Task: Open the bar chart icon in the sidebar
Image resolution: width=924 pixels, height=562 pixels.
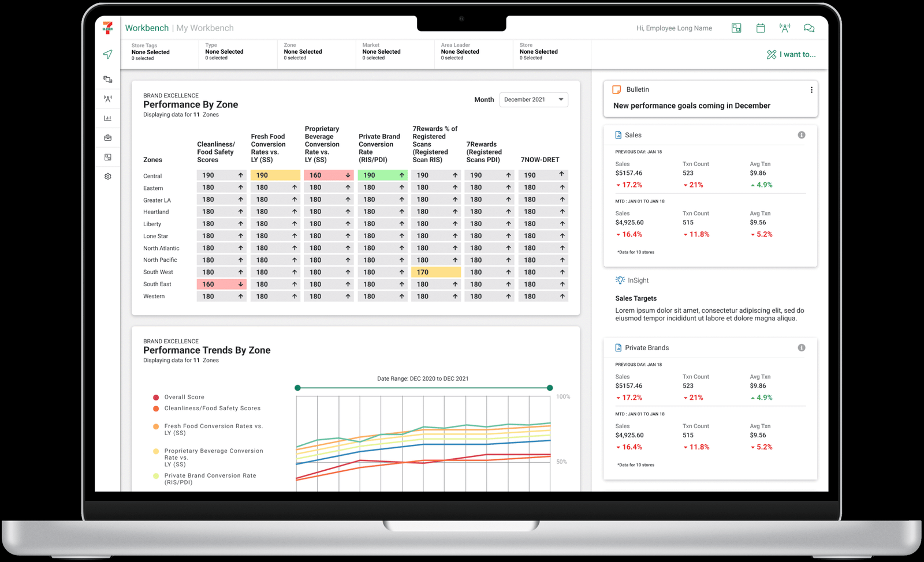Action: click(x=107, y=118)
